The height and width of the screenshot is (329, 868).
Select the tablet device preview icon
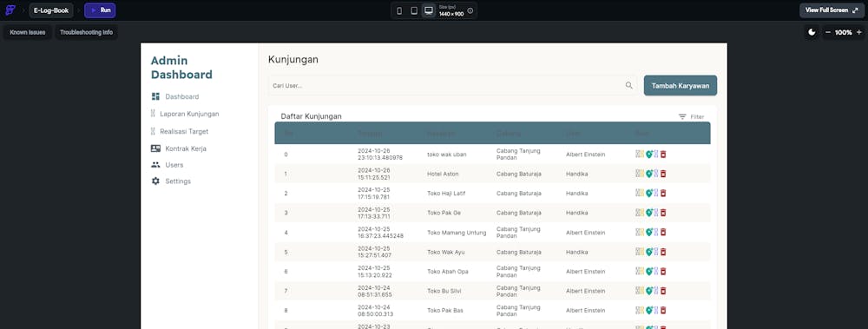[x=414, y=10]
